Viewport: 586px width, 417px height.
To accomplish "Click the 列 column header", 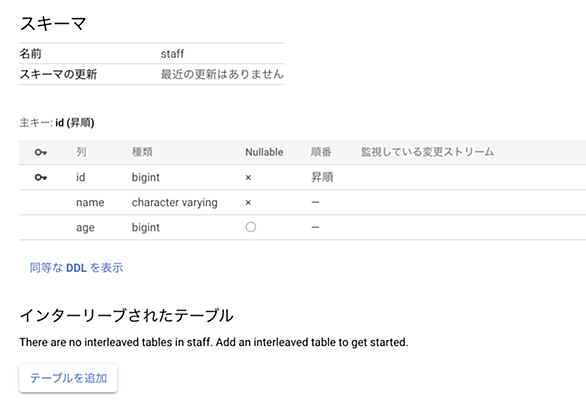I will coord(81,152).
